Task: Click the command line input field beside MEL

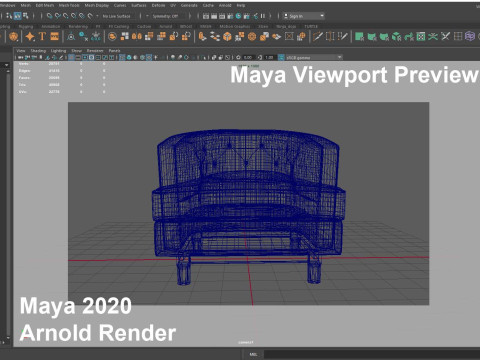Action: pos(371,354)
